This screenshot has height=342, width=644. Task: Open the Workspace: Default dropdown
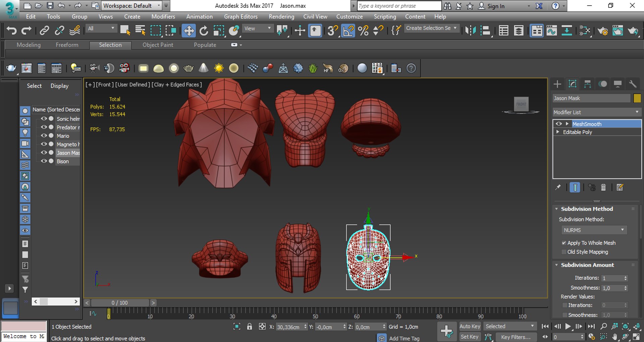[132, 6]
